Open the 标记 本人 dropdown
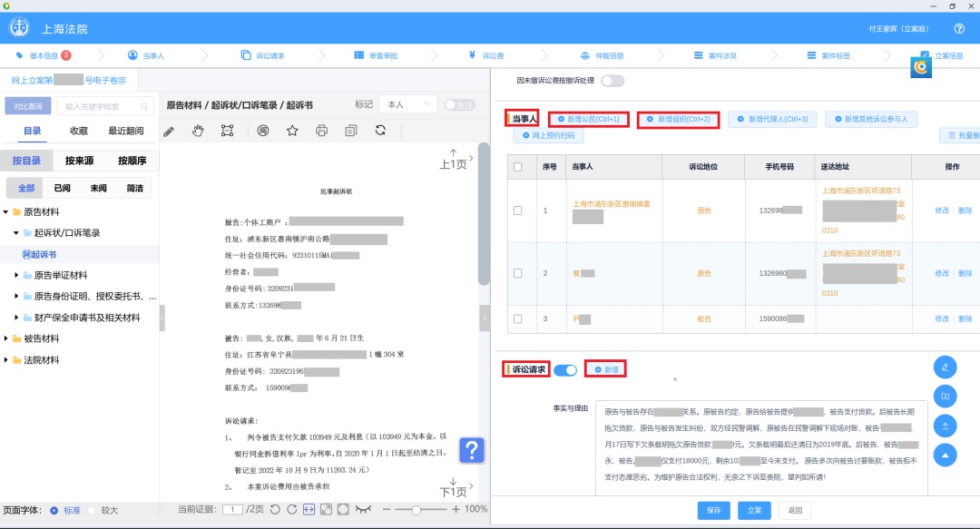The image size is (980, 529). (407, 105)
